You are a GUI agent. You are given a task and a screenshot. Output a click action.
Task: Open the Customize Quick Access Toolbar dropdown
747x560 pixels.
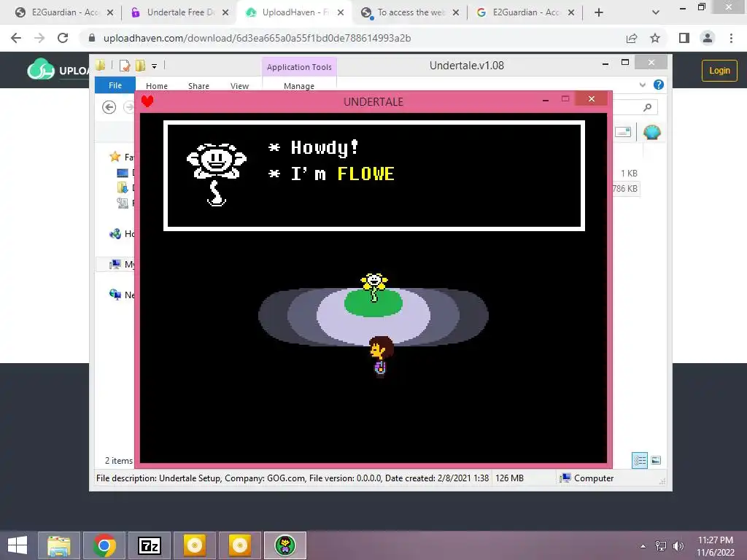coord(155,66)
